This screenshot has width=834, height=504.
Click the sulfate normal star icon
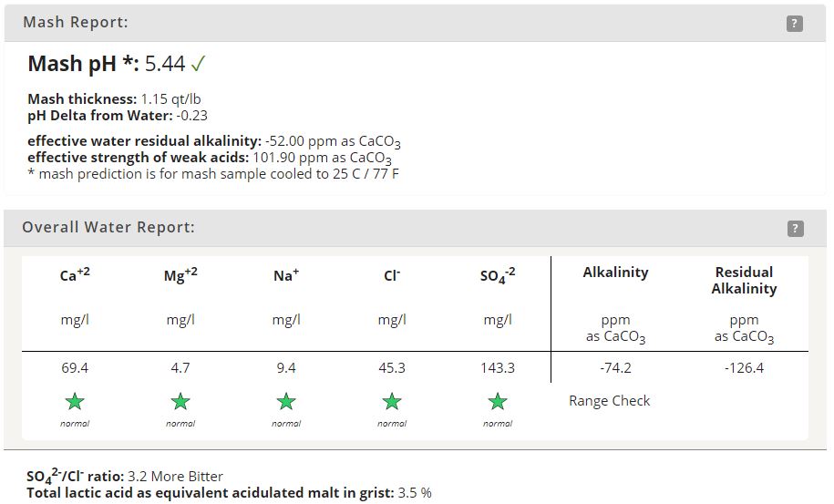point(498,401)
